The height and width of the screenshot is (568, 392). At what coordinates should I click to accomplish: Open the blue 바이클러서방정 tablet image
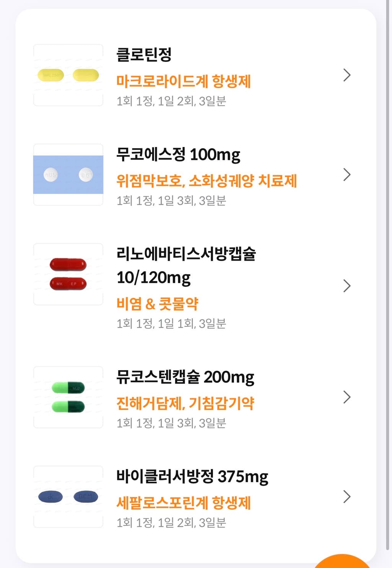click(x=68, y=496)
